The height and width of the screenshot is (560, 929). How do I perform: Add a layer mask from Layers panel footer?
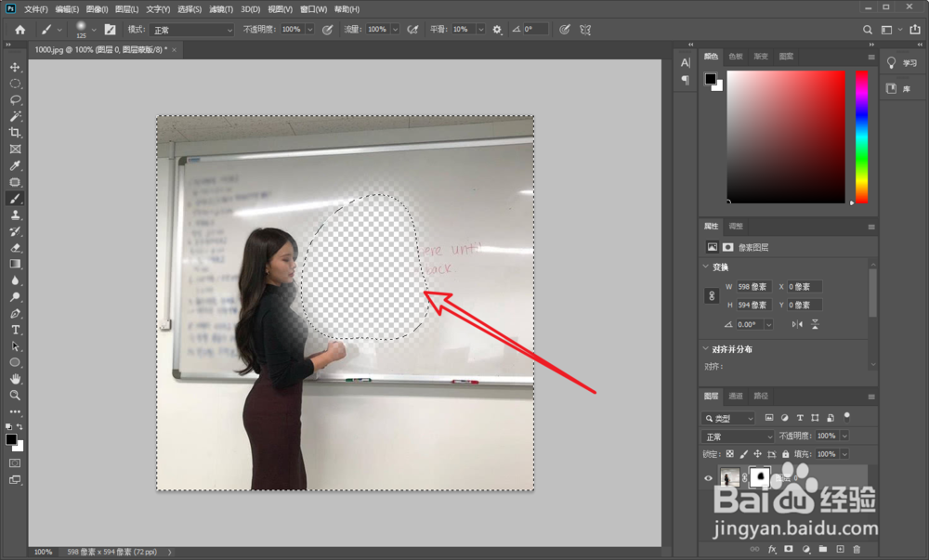[x=789, y=550]
